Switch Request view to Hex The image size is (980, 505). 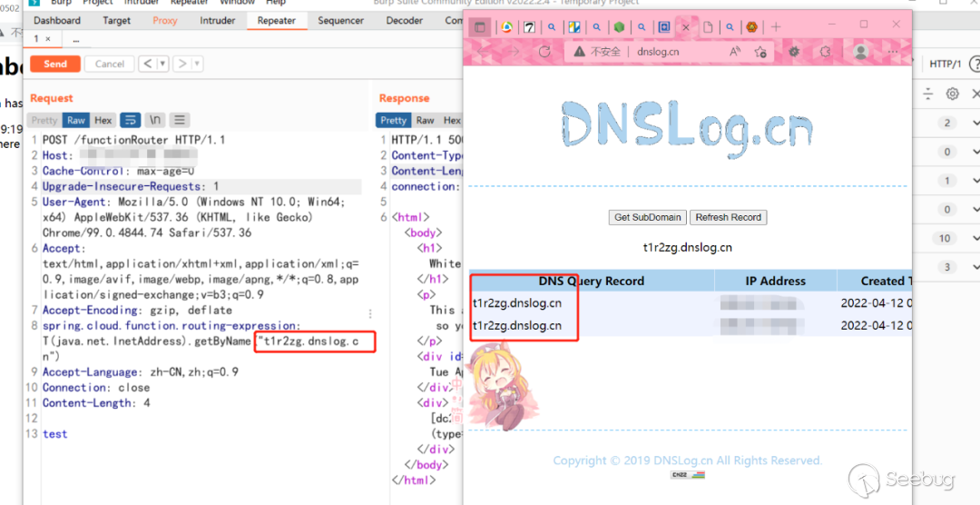click(103, 120)
